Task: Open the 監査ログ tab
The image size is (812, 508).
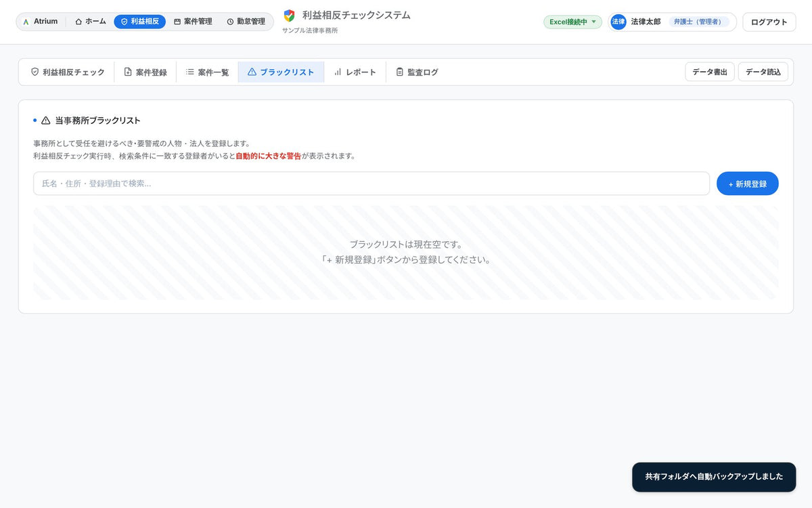Action: click(x=417, y=72)
